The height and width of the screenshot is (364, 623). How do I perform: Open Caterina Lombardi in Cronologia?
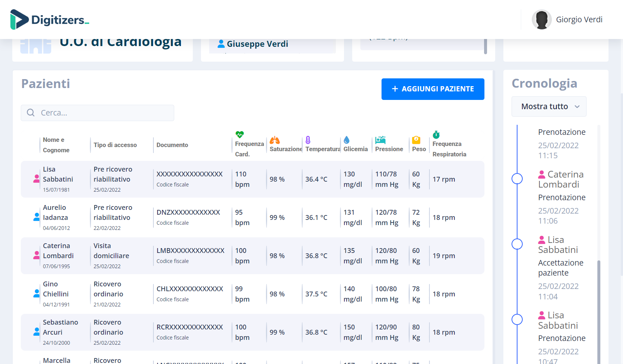point(561,179)
